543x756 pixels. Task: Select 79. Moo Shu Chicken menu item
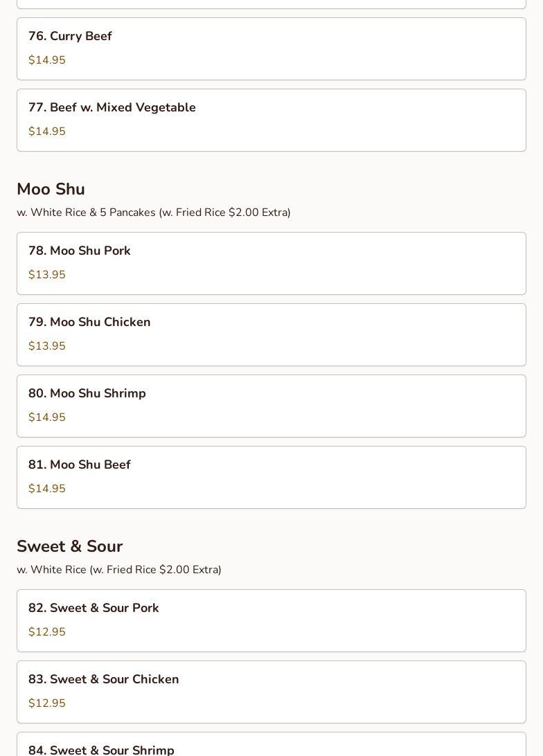[271, 334]
